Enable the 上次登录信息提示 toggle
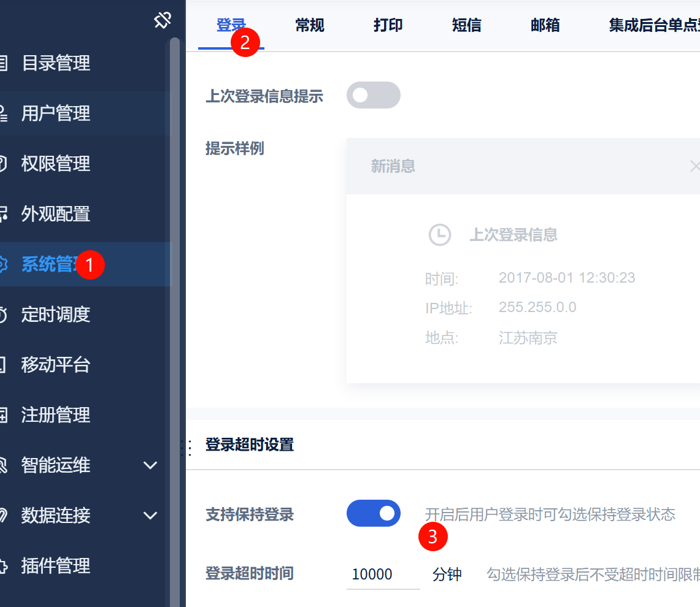The width and height of the screenshot is (700, 607). click(374, 95)
